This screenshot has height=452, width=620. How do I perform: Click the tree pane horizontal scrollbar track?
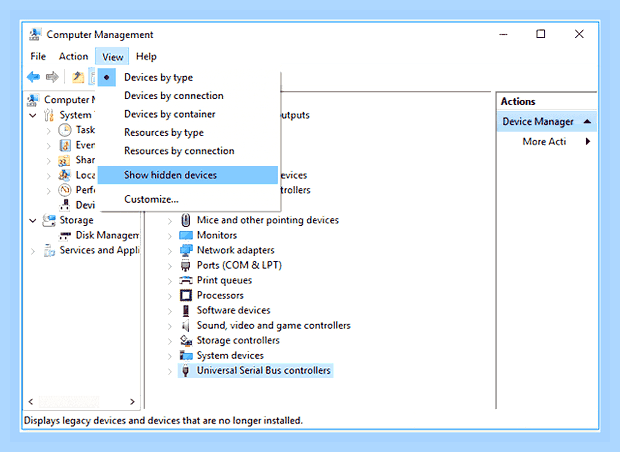[x=82, y=402]
